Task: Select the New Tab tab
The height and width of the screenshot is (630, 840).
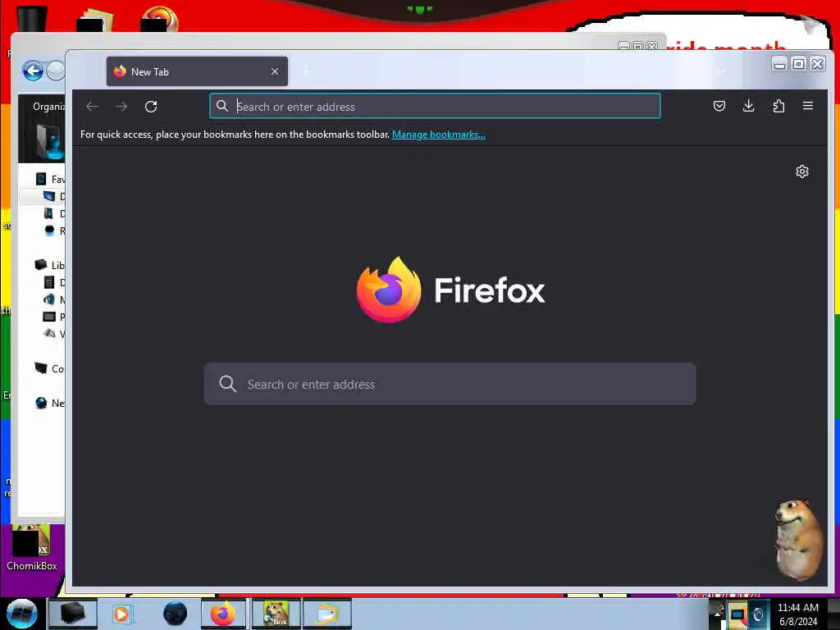Action: pos(197,71)
